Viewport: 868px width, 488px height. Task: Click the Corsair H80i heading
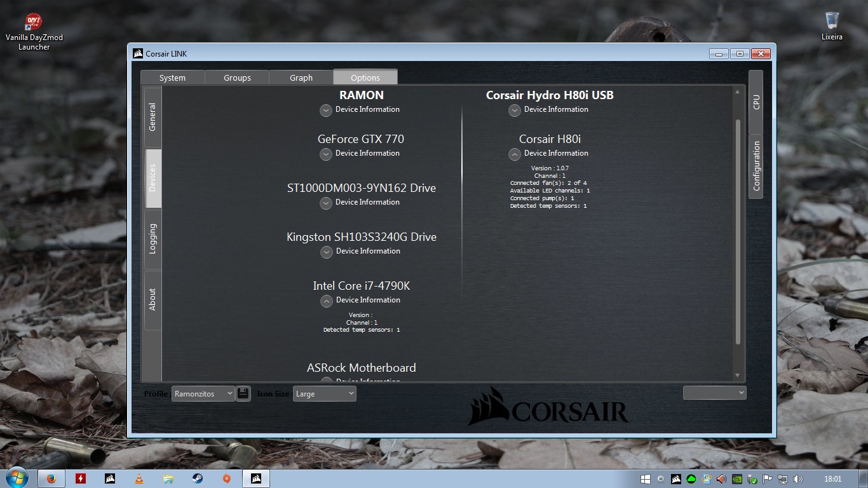[550, 139]
